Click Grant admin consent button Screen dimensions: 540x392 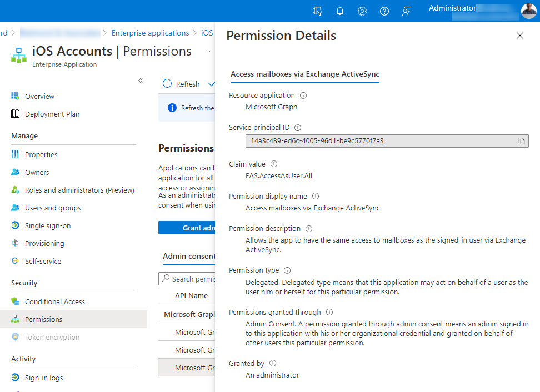(187, 228)
